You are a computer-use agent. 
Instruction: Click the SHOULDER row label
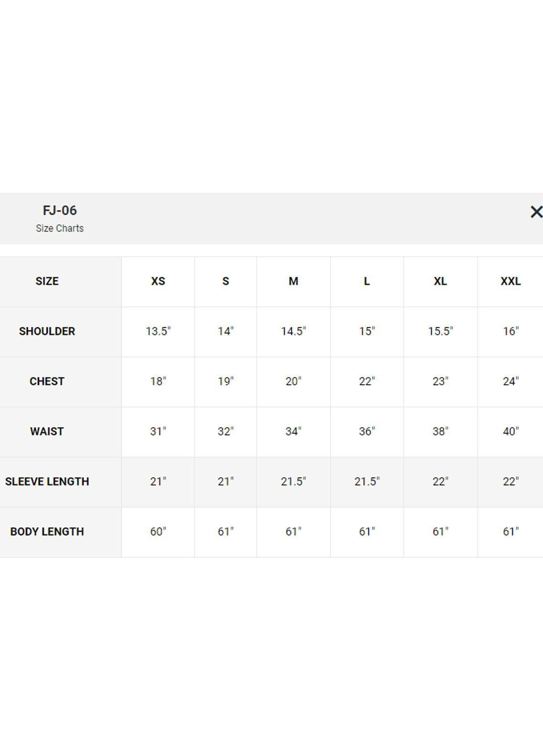[47, 331]
